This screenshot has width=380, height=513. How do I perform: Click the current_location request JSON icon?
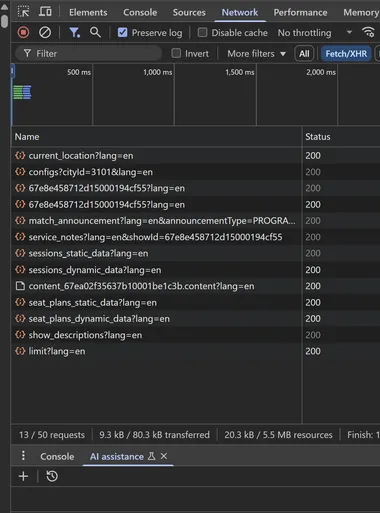pos(20,155)
